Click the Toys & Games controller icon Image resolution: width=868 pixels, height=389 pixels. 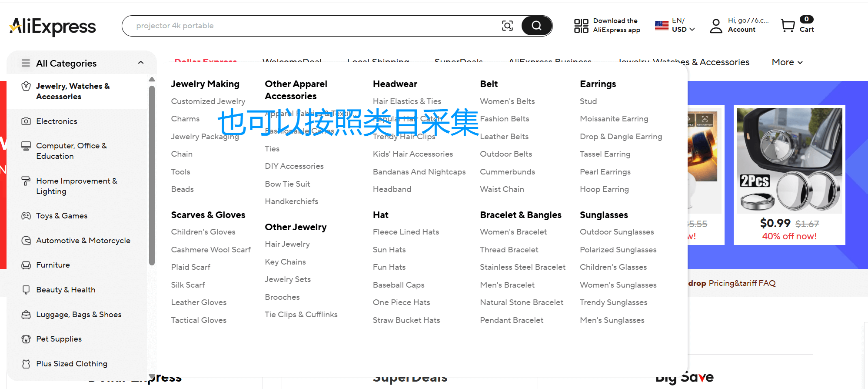26,216
